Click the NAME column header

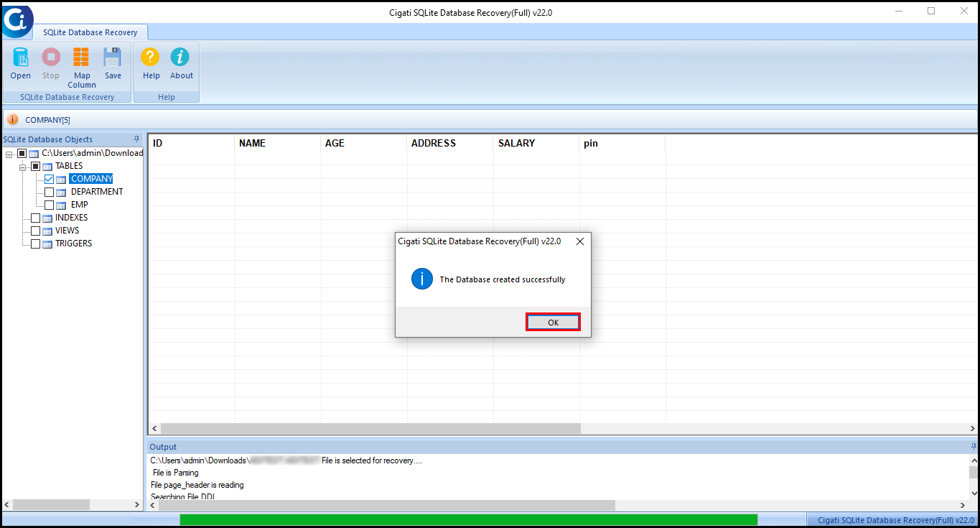point(278,143)
